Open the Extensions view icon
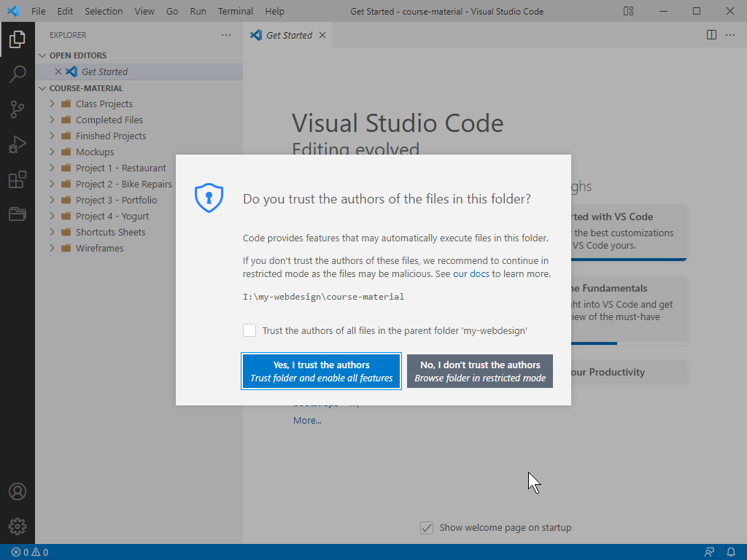Viewport: 747px width, 560px height. 18,180
